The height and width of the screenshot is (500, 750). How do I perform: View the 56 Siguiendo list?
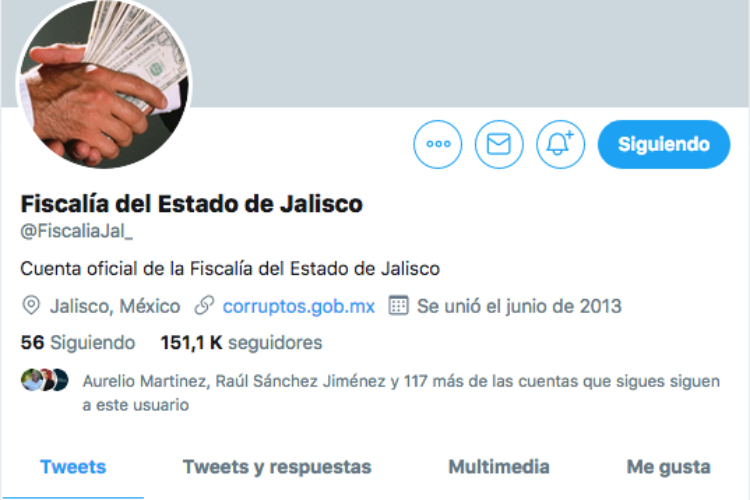[x=78, y=343]
